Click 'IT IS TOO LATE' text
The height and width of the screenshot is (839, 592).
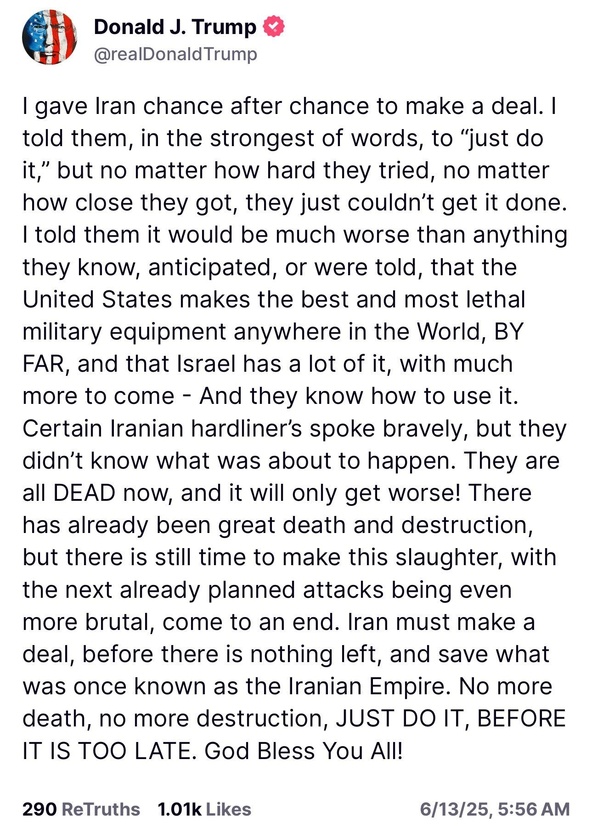pyautogui.click(x=106, y=751)
